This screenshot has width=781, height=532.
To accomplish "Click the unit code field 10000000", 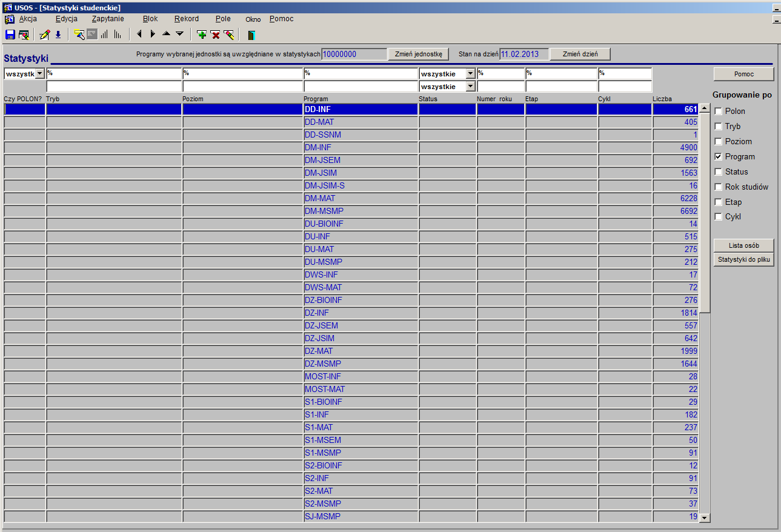I will tap(354, 54).
